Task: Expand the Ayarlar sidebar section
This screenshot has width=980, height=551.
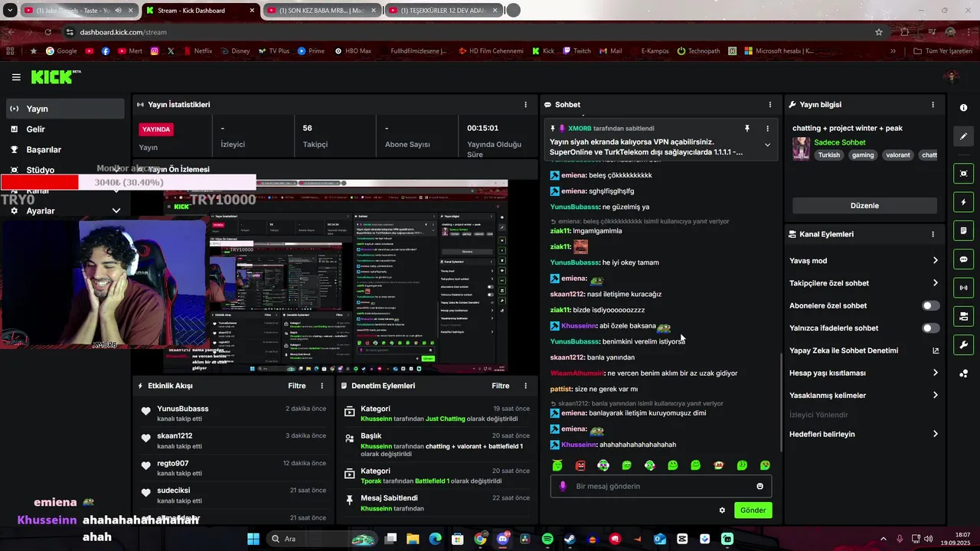Action: click(116, 210)
